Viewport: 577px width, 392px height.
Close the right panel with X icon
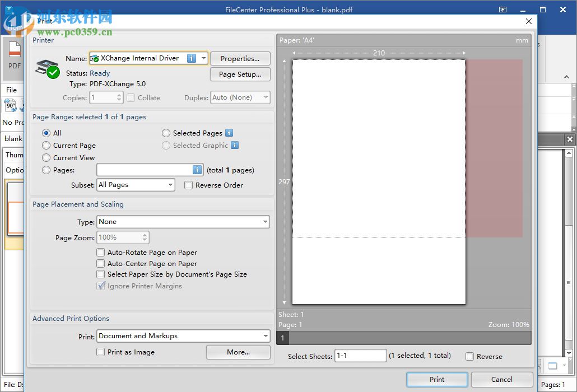tap(570, 139)
